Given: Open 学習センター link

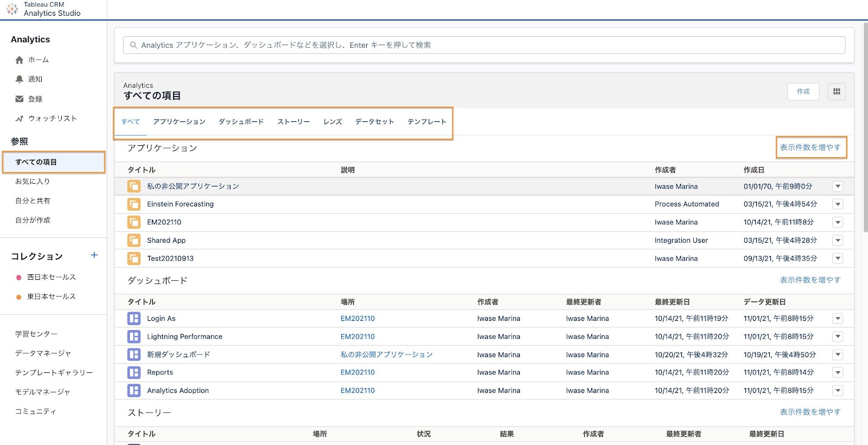Looking at the screenshot, I should [x=36, y=334].
